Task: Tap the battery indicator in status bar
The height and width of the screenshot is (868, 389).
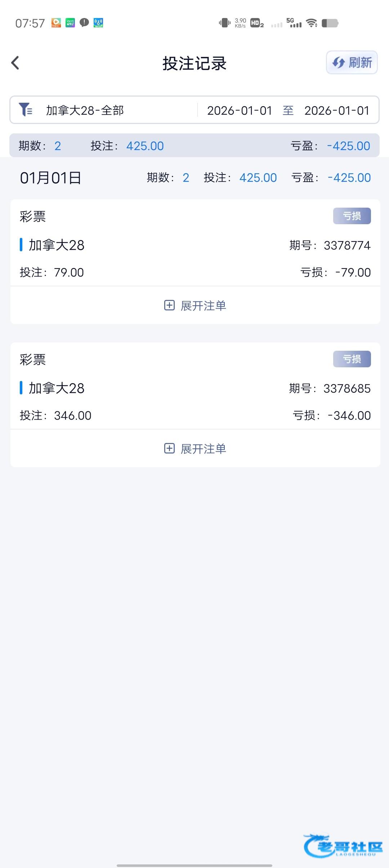Action: (x=330, y=23)
